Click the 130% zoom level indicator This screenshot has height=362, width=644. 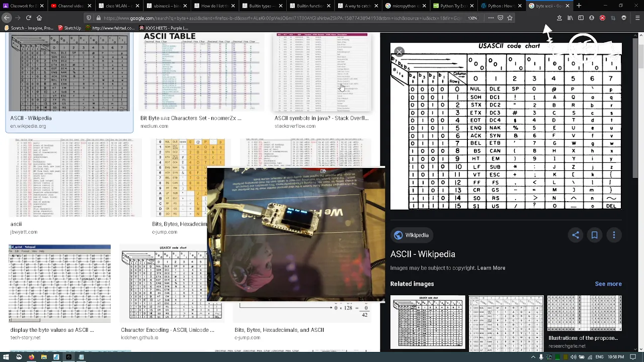point(472,18)
